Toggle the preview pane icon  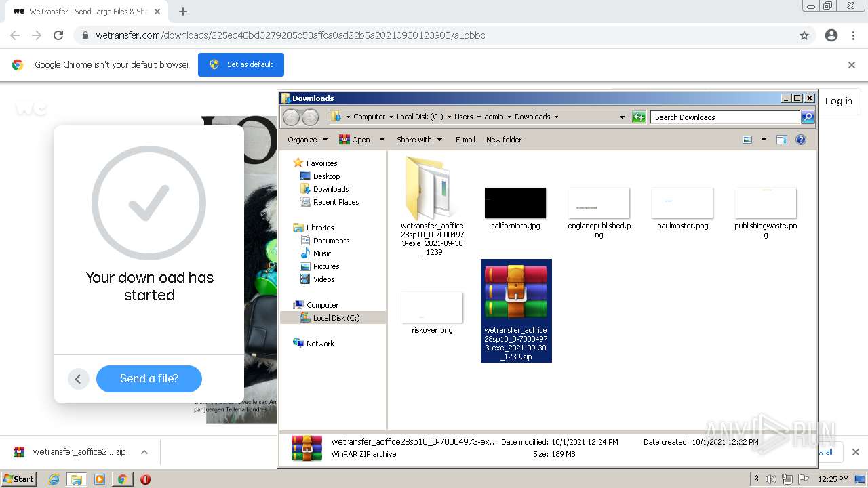[782, 140]
